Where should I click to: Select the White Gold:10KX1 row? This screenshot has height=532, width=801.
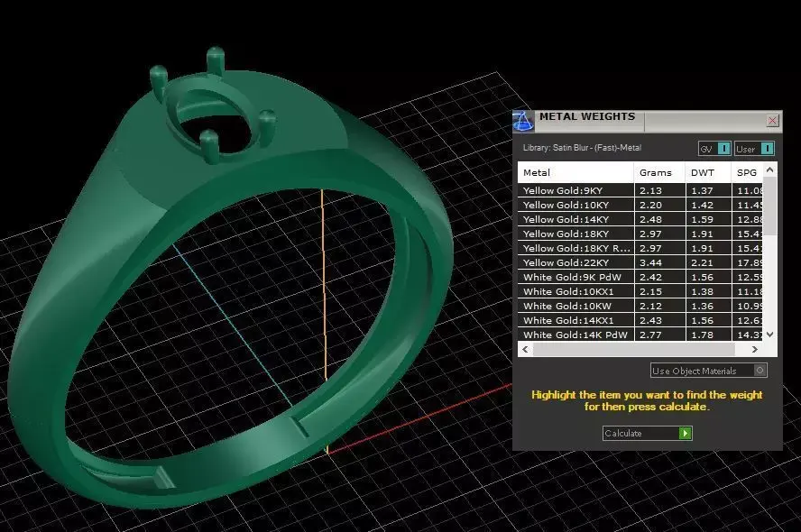click(x=640, y=291)
